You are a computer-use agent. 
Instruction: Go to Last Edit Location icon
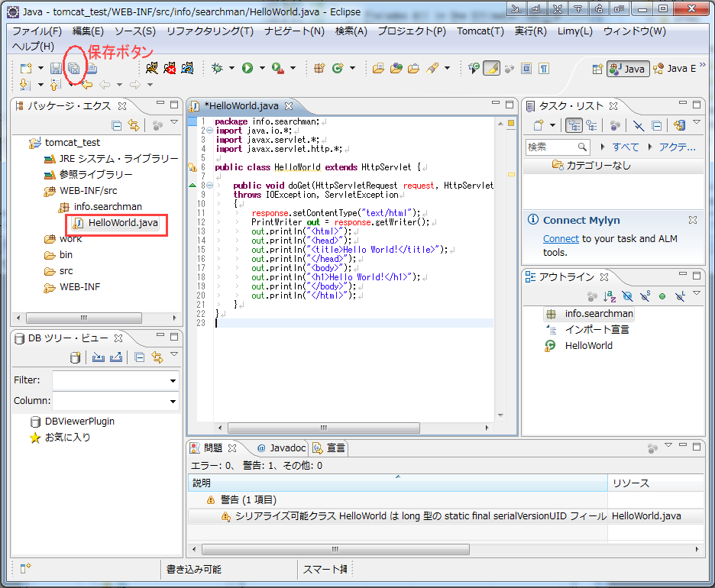[86, 85]
